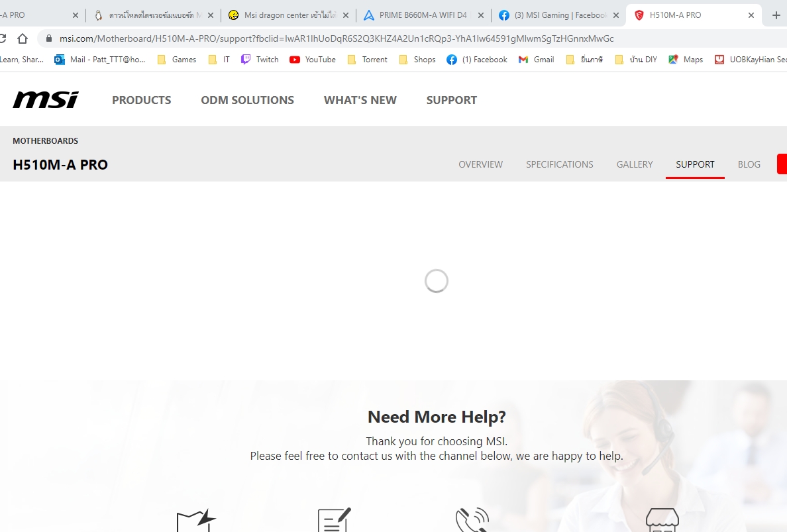Click the MOTHERBOARDS breadcrumb link
The height and width of the screenshot is (532, 787).
45,141
